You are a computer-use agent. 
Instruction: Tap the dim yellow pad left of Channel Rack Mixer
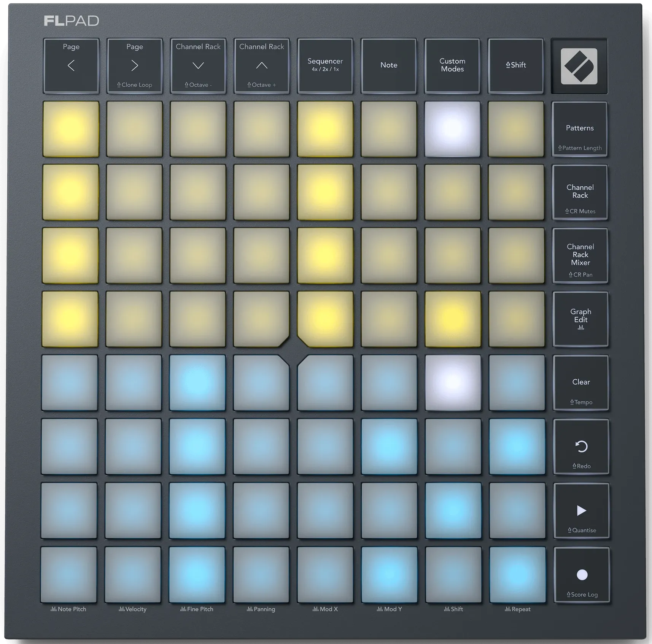pos(516,256)
